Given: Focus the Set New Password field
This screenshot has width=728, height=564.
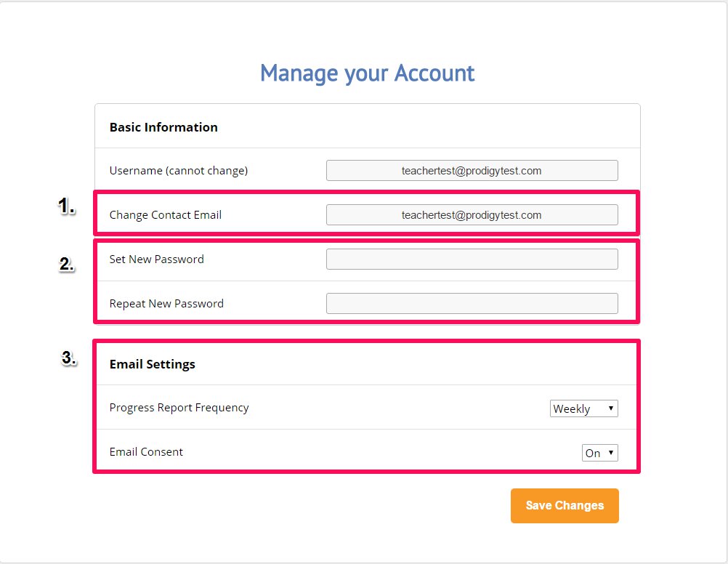Looking at the screenshot, I should click(x=472, y=259).
